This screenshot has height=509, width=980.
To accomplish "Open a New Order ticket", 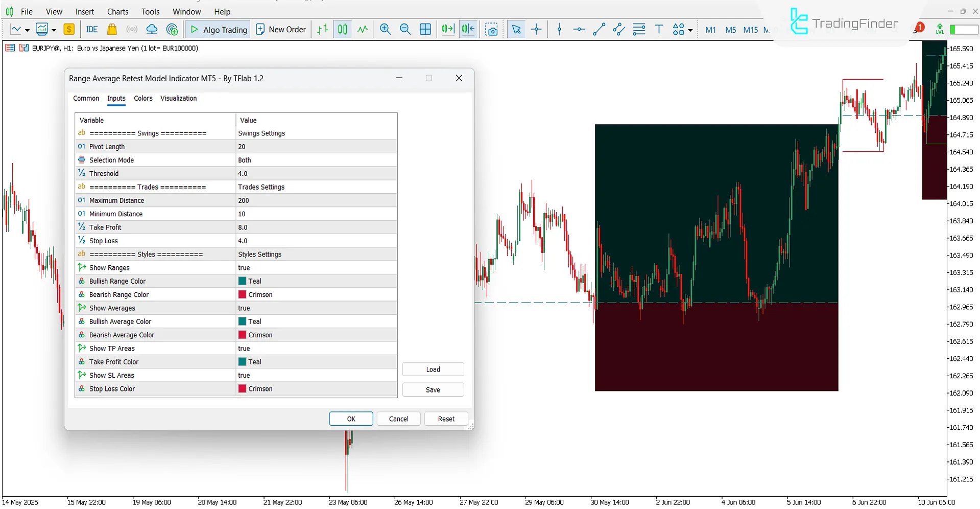I will click(280, 29).
